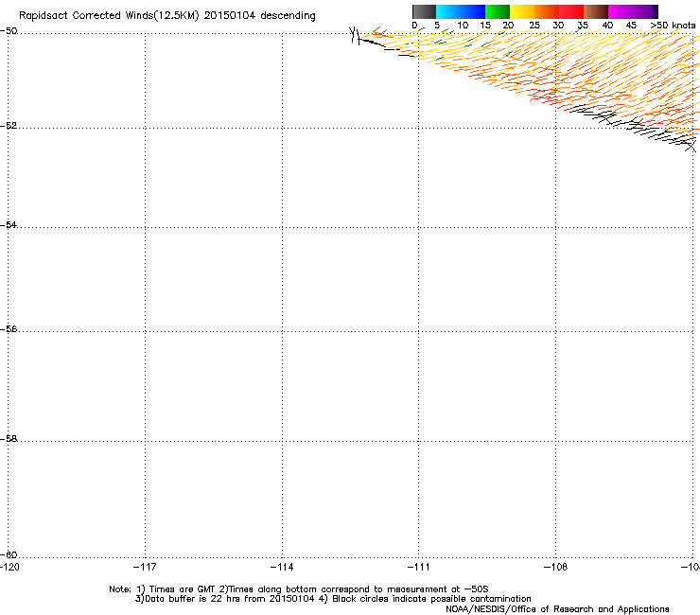Click the legend number '45'
This screenshot has width=700, height=615.
[x=631, y=26]
